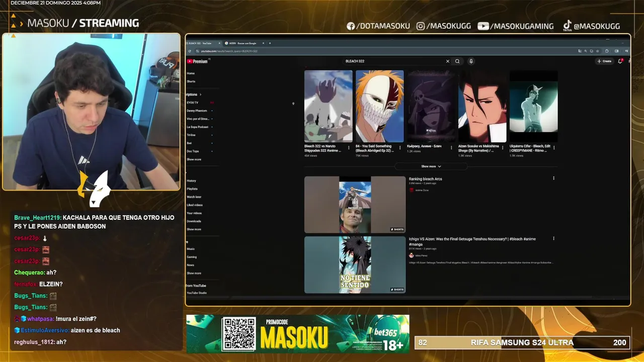Open EYOU TV subscription channel
The width and height of the screenshot is (644, 362).
193,103
